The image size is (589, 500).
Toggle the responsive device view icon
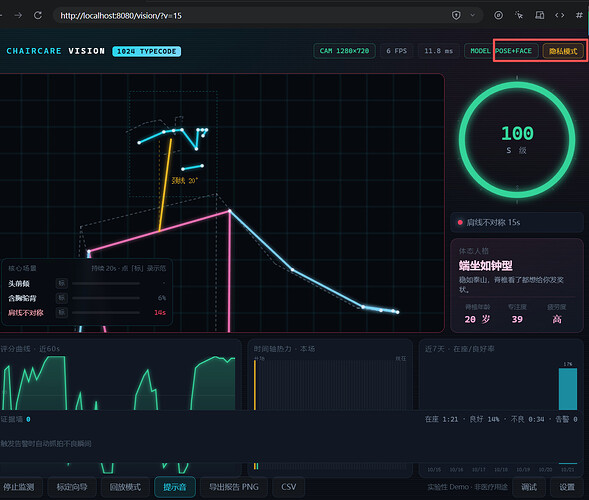click(539, 15)
